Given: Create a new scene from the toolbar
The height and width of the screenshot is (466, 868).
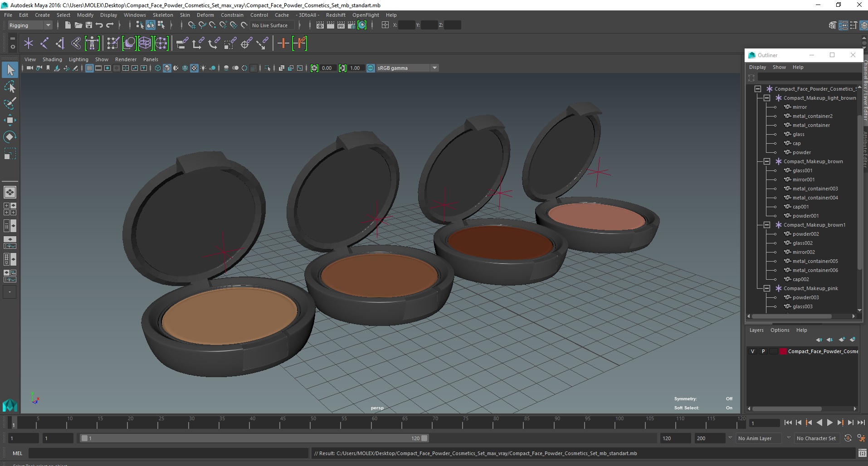Looking at the screenshot, I should click(68, 25).
